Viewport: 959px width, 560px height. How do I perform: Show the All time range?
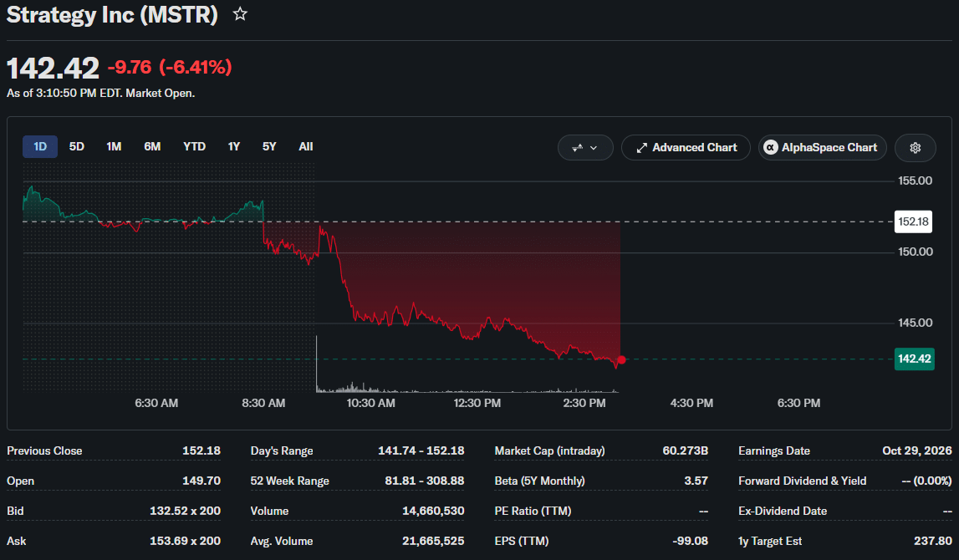[x=306, y=147]
